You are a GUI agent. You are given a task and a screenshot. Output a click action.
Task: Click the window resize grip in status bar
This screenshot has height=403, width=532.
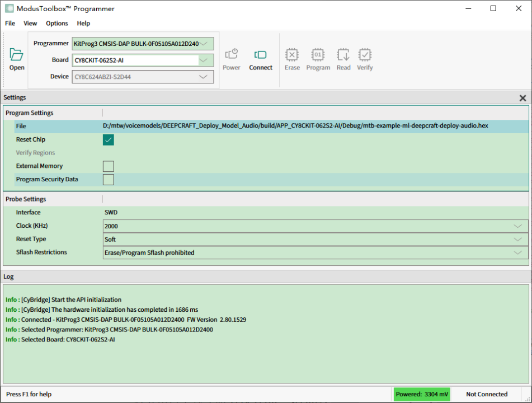tap(528, 399)
